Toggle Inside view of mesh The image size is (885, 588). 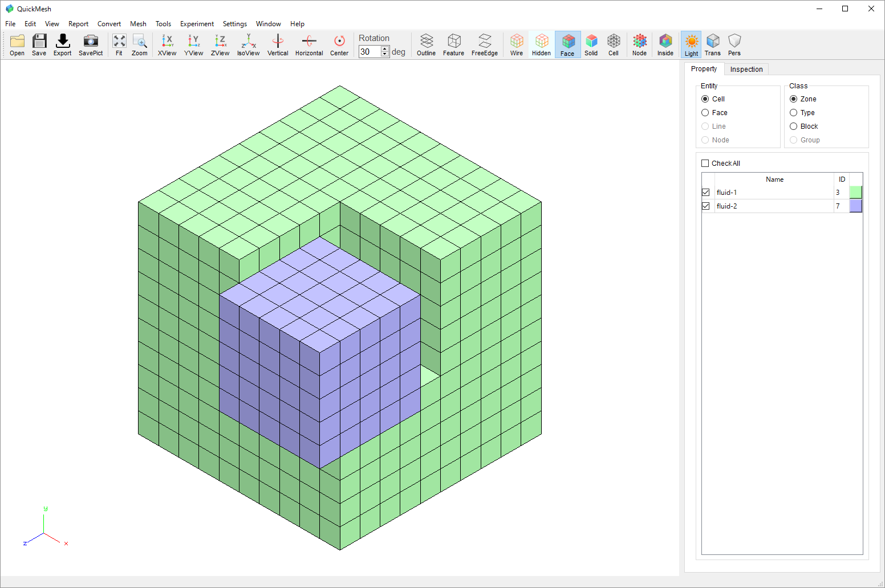[x=665, y=44]
